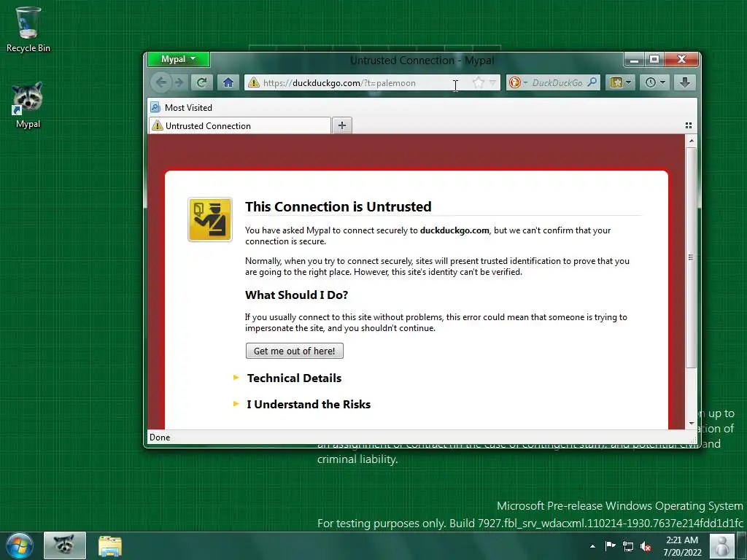Open the Action Center flag icon
Image resolution: width=747 pixels, height=560 pixels.
pos(611,546)
